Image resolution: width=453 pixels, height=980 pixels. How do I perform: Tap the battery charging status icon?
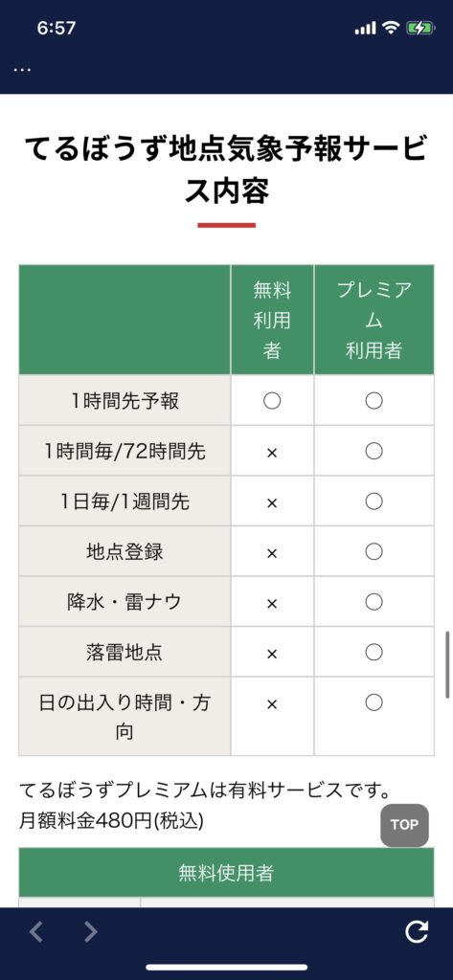(x=419, y=28)
